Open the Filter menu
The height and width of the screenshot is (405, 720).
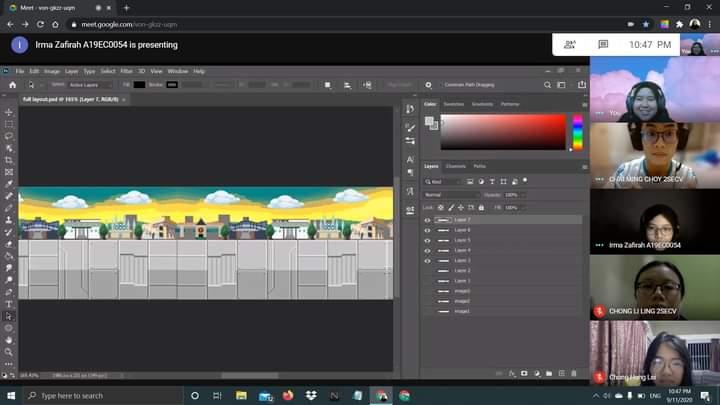[126, 71]
